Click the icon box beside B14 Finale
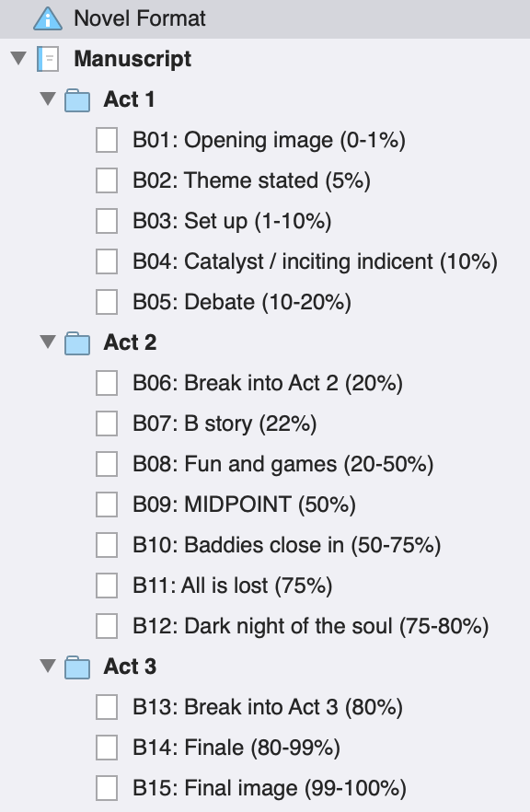 coord(107,748)
